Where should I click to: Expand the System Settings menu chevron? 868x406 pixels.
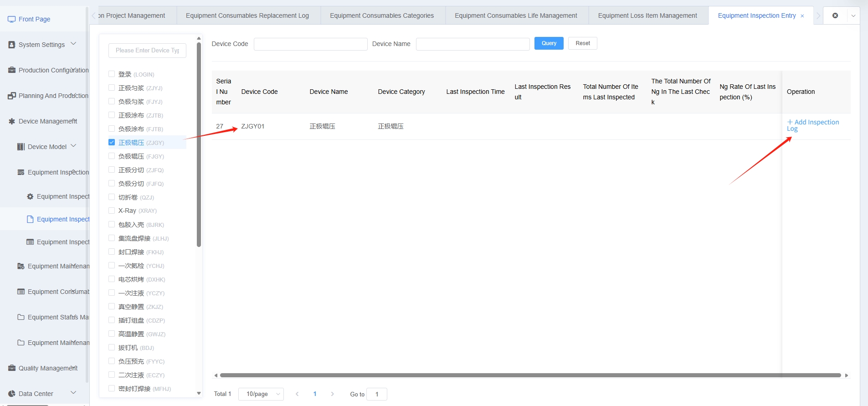point(73,44)
